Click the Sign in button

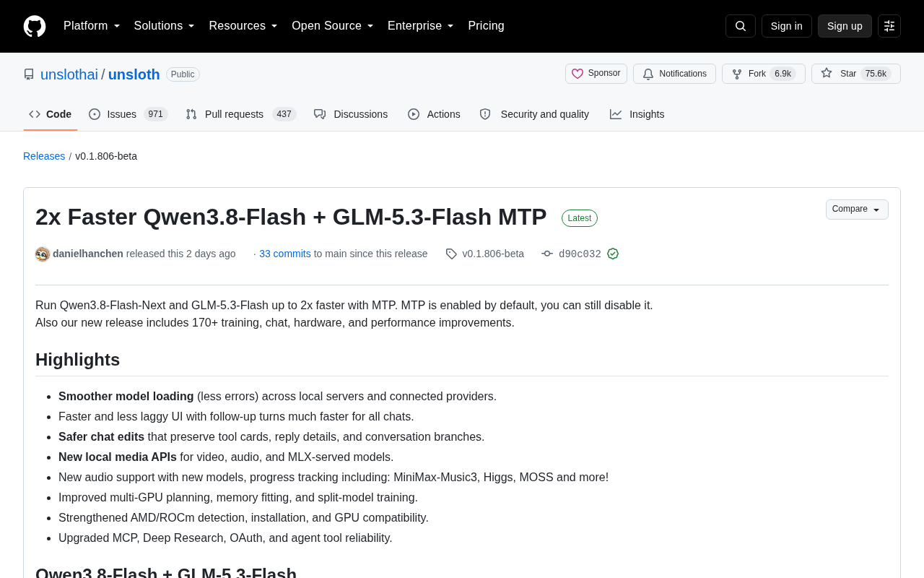[x=787, y=26]
